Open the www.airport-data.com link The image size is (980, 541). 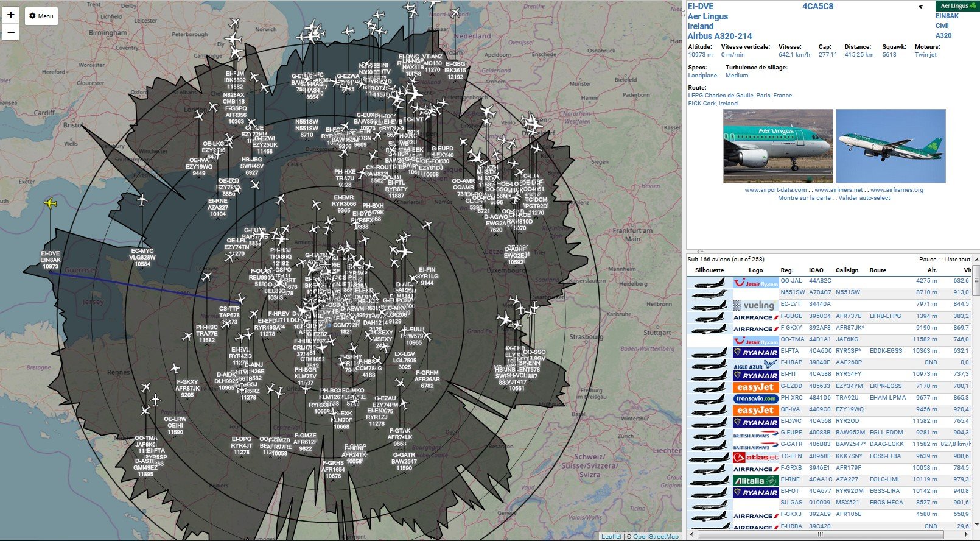pyautogui.click(x=775, y=190)
